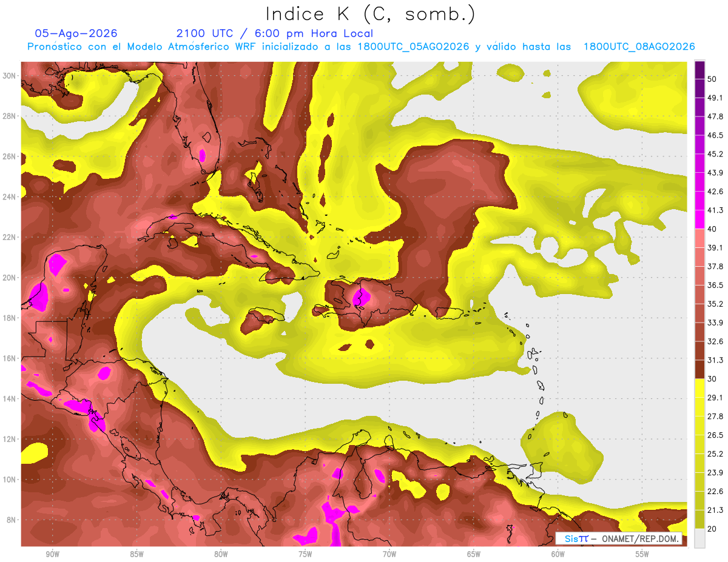Click the colorbar value "32.6"

[x=716, y=341]
